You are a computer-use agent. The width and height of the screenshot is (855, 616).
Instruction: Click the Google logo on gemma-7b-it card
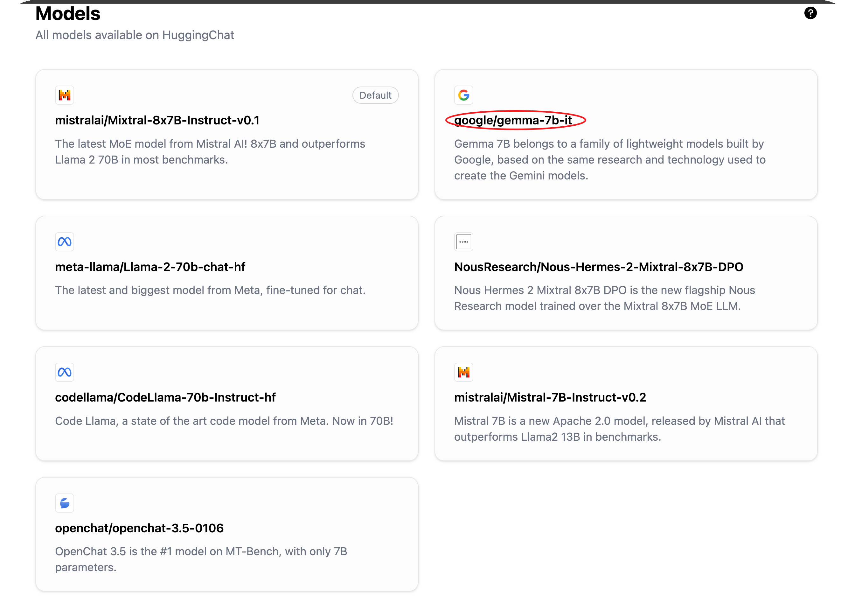(463, 95)
